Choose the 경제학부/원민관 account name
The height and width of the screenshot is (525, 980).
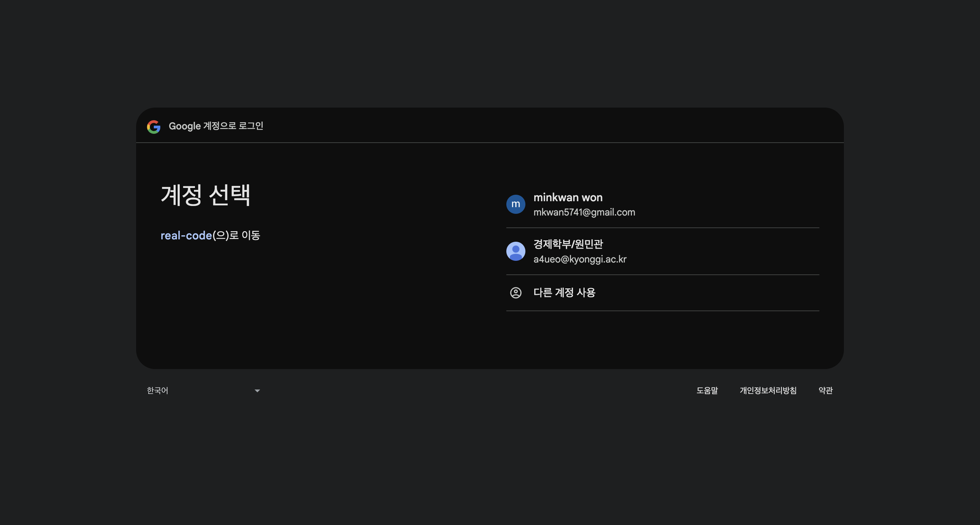(x=568, y=244)
